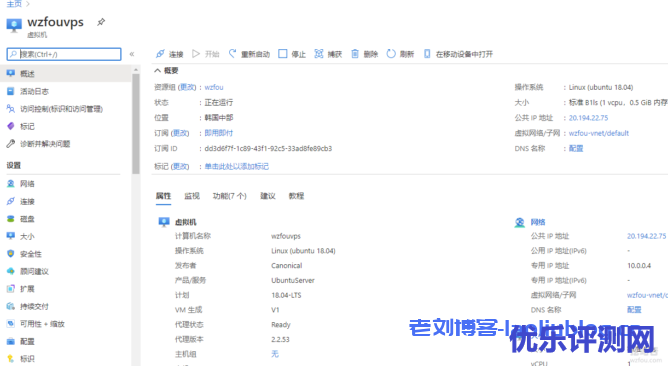The image size is (668, 366).
Task: Open resource group wzfou link
Action: (214, 87)
